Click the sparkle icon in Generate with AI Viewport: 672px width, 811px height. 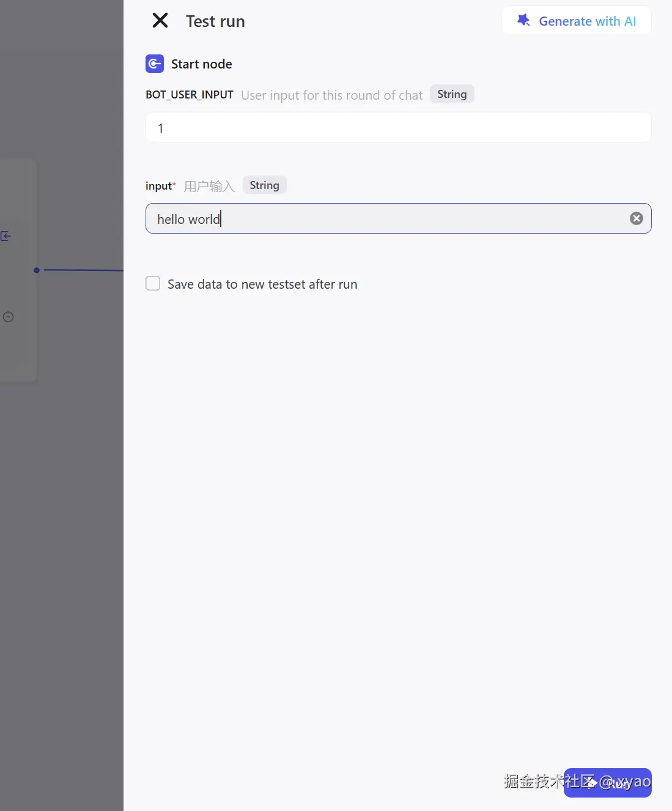[x=523, y=20]
